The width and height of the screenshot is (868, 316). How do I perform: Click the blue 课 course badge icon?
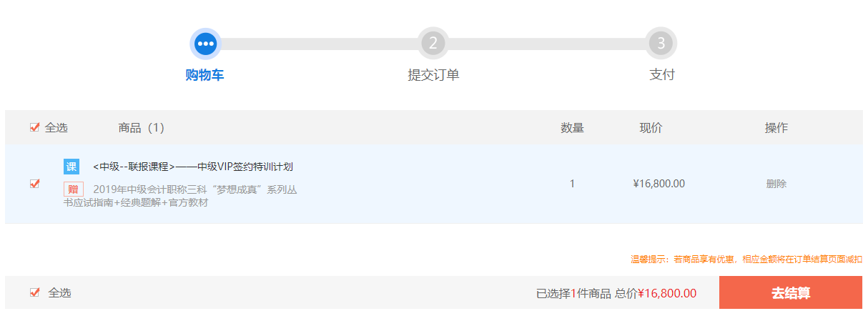point(71,167)
